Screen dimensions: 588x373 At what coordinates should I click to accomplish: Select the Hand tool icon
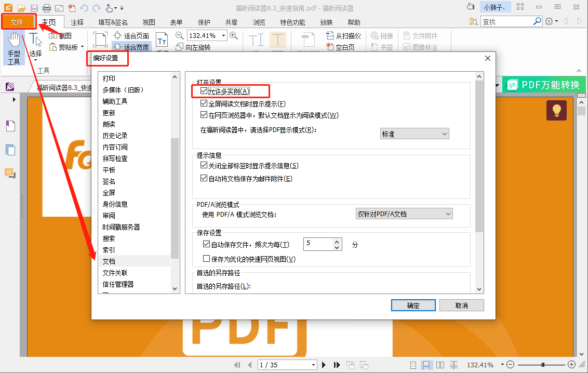[14, 41]
